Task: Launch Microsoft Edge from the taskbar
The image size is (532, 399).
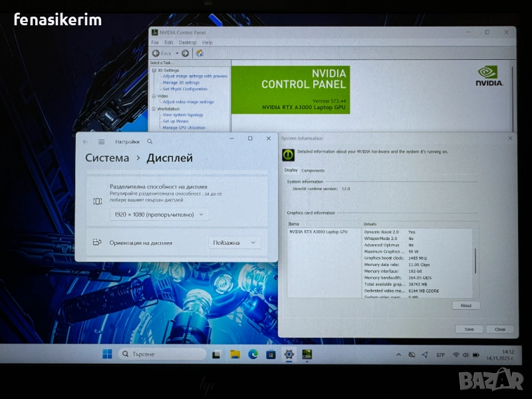Action: [253, 354]
